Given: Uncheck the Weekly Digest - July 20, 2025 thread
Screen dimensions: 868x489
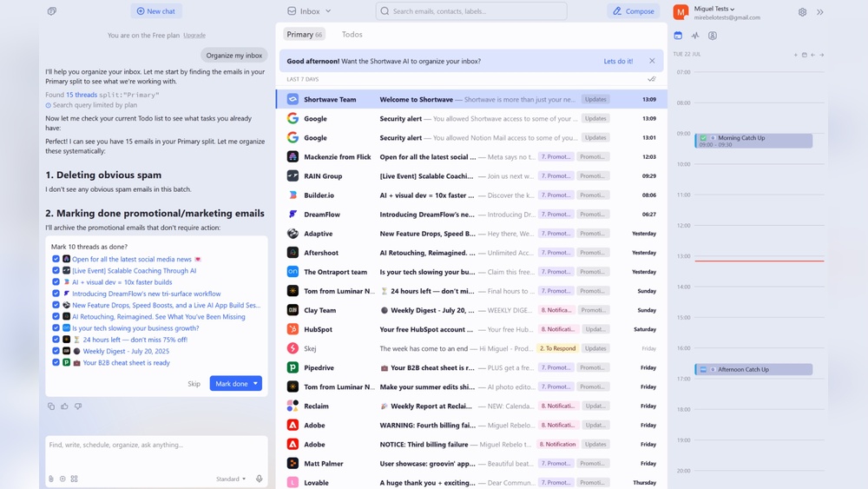Looking at the screenshot, I should coord(56,351).
